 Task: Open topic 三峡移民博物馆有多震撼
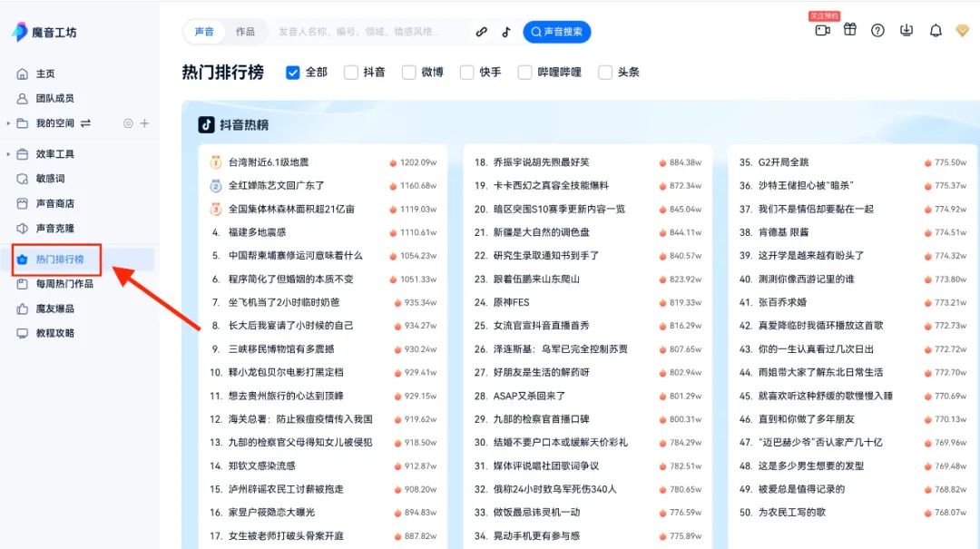point(281,349)
